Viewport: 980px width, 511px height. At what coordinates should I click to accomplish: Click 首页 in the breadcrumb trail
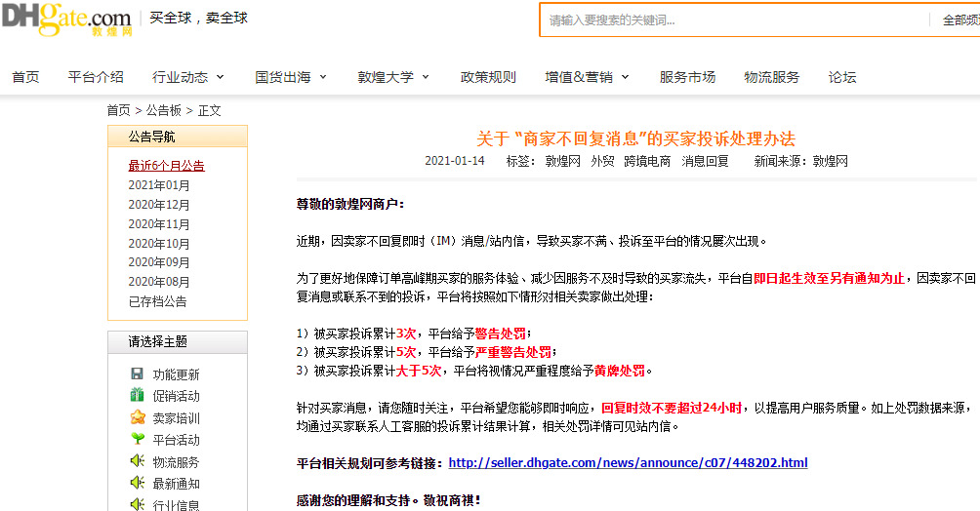click(119, 110)
